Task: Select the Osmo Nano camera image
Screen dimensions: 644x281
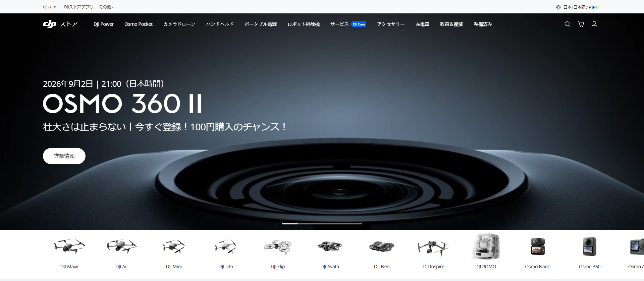Action: pyautogui.click(x=538, y=247)
